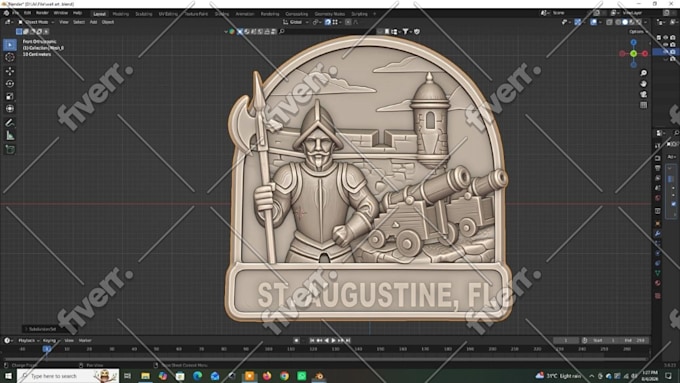The image size is (680, 383).
Task: Click the outliner filter funnel icon
Action: (x=405, y=31)
